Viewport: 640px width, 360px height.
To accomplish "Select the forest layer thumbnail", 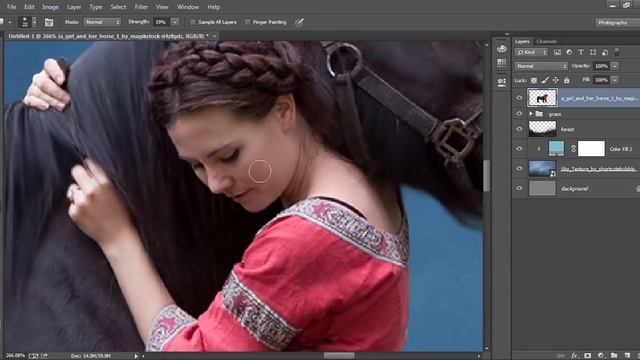I will tap(542, 129).
